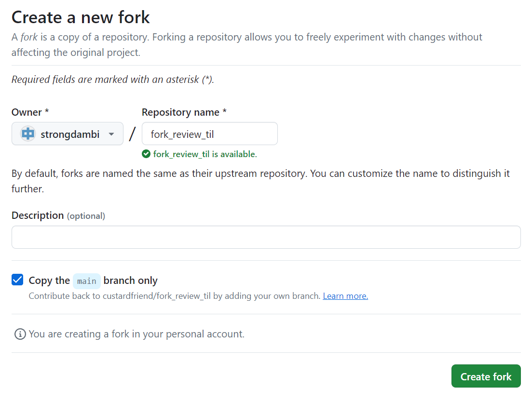Screen dimensions: 532x402
Task: Click the 'Description (optional)' label
Action: point(58,215)
